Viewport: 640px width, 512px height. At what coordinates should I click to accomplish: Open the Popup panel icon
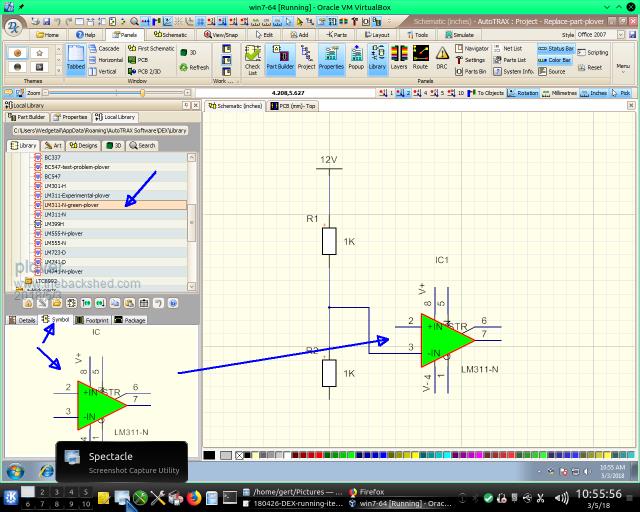click(355, 58)
